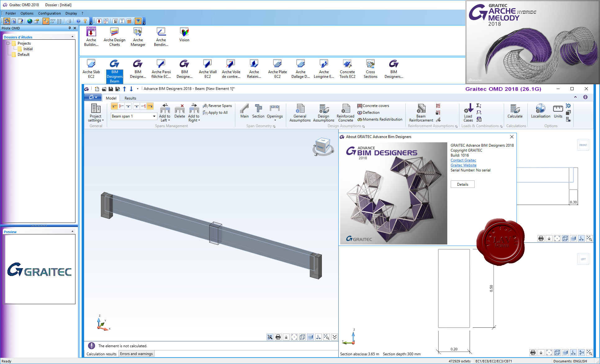Click the Calculate ribbon button
This screenshot has width=600, height=364.
515,111
